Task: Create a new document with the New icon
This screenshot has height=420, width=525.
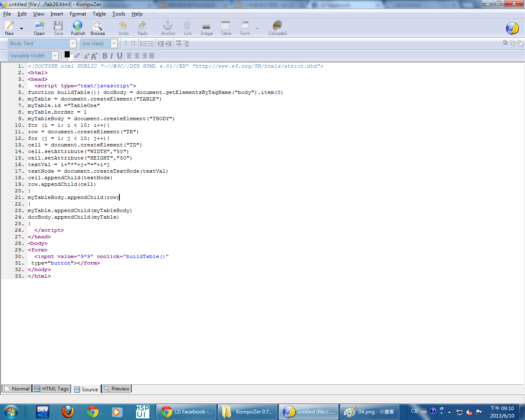Action: pos(9,28)
